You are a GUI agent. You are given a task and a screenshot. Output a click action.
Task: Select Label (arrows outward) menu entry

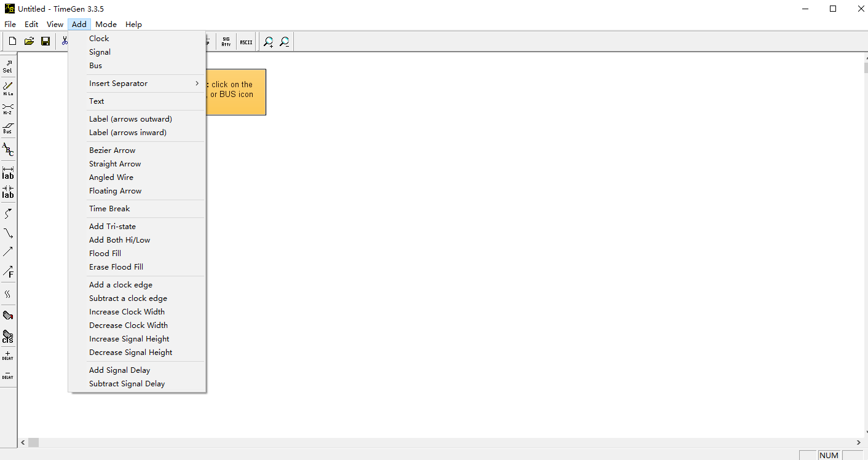(137, 119)
